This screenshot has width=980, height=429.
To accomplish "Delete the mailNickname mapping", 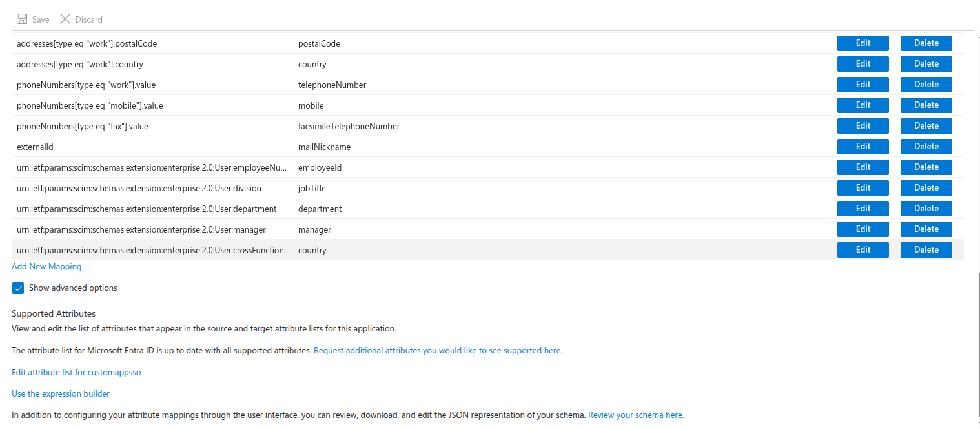I will tap(926, 147).
